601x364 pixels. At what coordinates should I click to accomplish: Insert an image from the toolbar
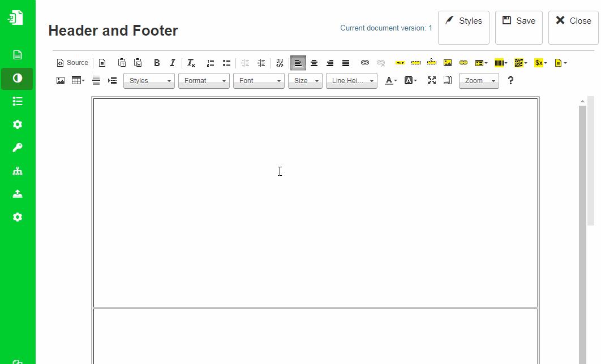point(61,81)
